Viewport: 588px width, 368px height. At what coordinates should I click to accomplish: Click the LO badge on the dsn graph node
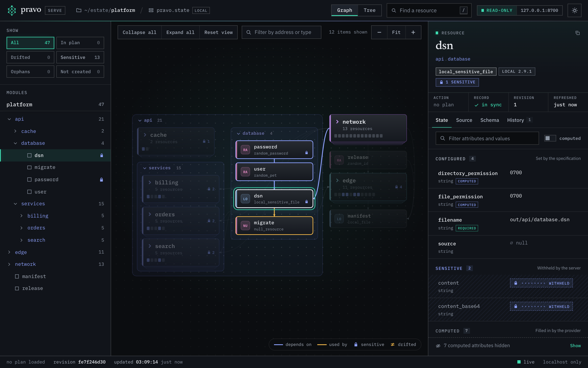(245, 199)
